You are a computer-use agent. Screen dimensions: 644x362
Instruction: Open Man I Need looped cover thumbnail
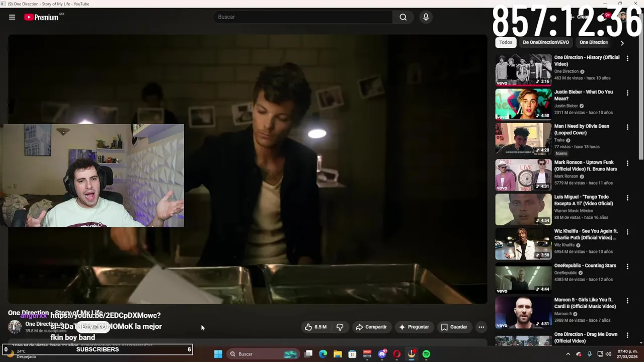(523, 139)
